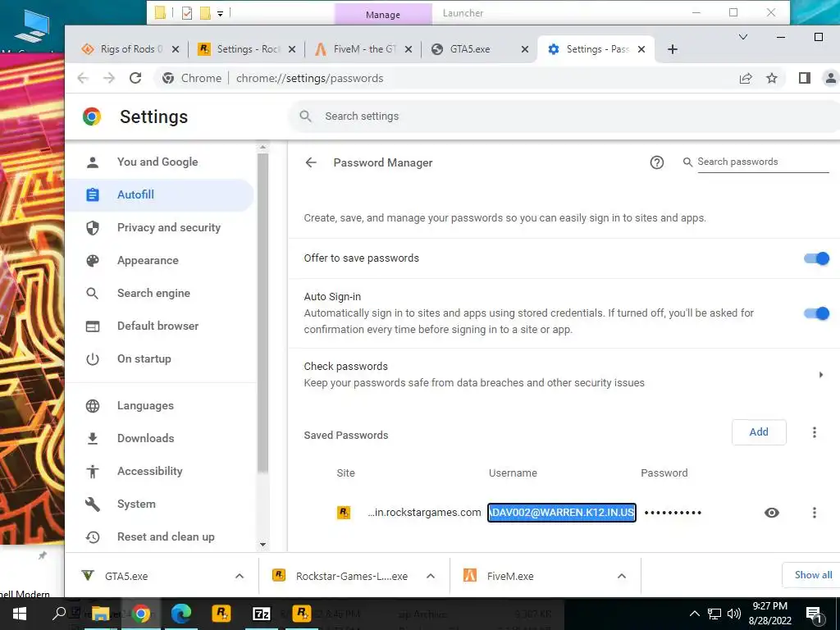This screenshot has width=840, height=630.
Task: Click Chrome icon in taskbar
Action: [x=141, y=614]
